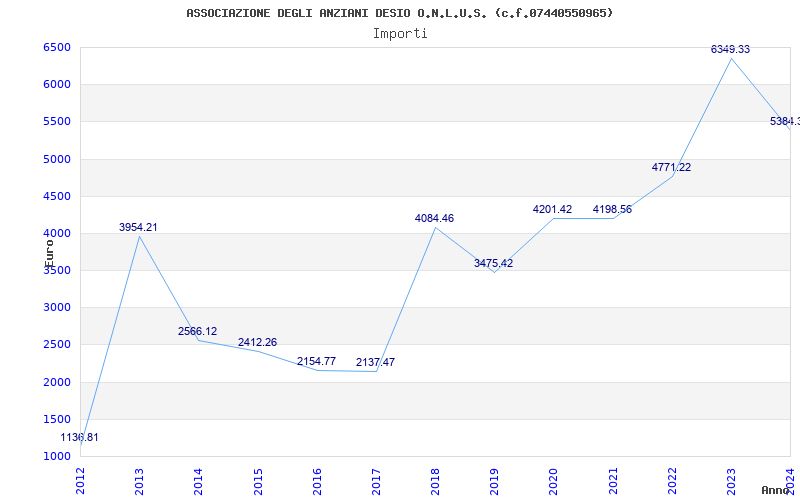Click the x-axis year label 2012
The height and width of the screenshot is (500, 800).
80,481
